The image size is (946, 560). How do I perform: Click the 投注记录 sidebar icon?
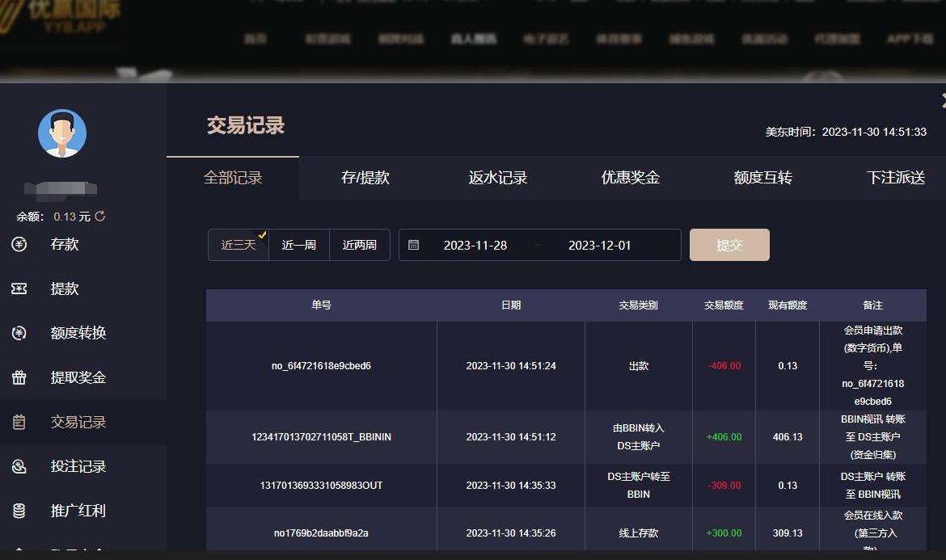click(19, 466)
